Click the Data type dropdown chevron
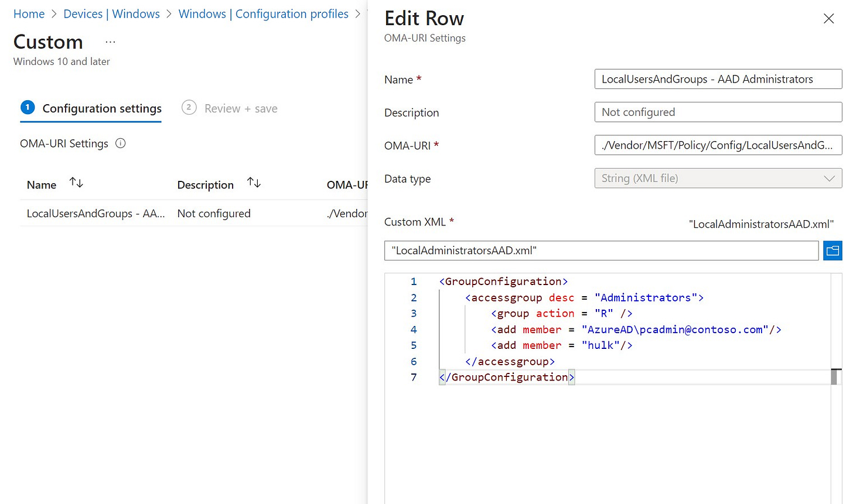The width and height of the screenshot is (853, 504). click(829, 178)
